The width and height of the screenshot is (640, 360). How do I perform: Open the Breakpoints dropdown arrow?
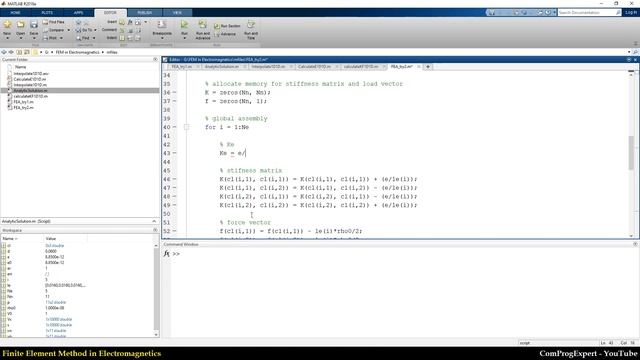(162, 38)
